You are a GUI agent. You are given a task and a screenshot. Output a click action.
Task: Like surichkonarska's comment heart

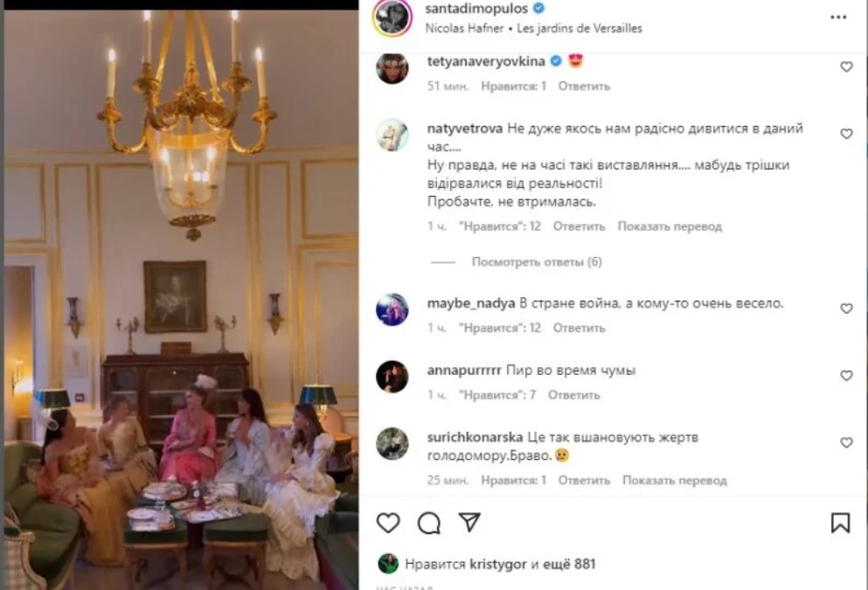click(846, 442)
